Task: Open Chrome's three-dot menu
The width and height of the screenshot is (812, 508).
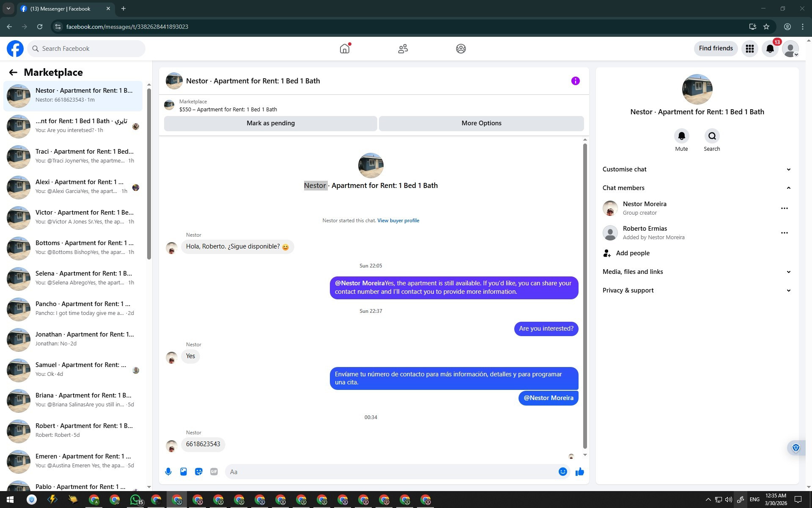Action: coord(803,27)
